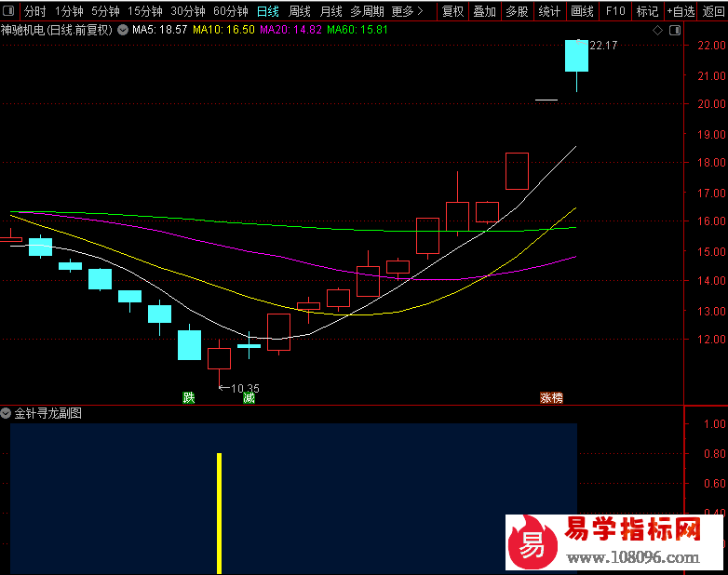The width and height of the screenshot is (728, 575).
Task: Switch to 分时 intraday chart tab
Action: coord(34,11)
